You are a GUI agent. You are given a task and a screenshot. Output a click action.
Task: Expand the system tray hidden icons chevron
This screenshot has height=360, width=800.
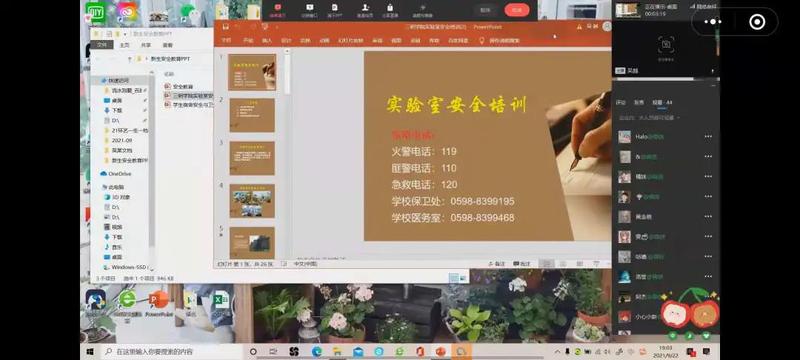point(557,352)
